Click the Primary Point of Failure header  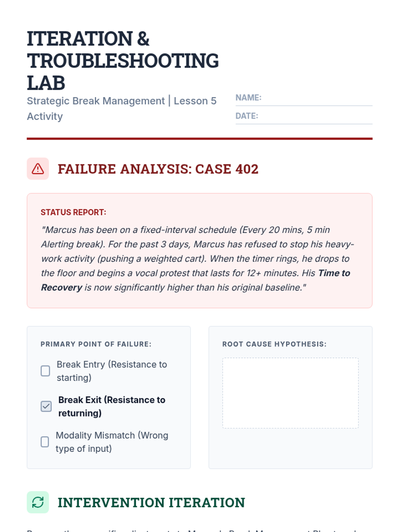click(x=96, y=344)
